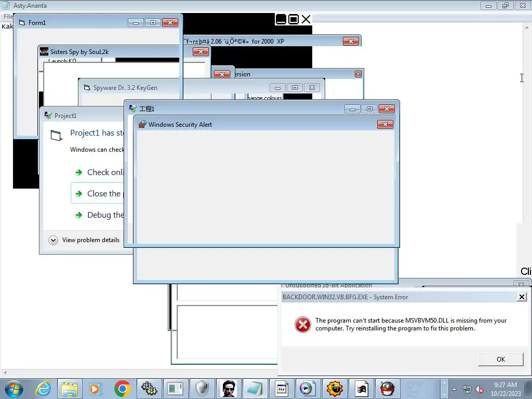Select the form document taskbar icon
Viewport: 532px width, 399px height.
coord(281,389)
